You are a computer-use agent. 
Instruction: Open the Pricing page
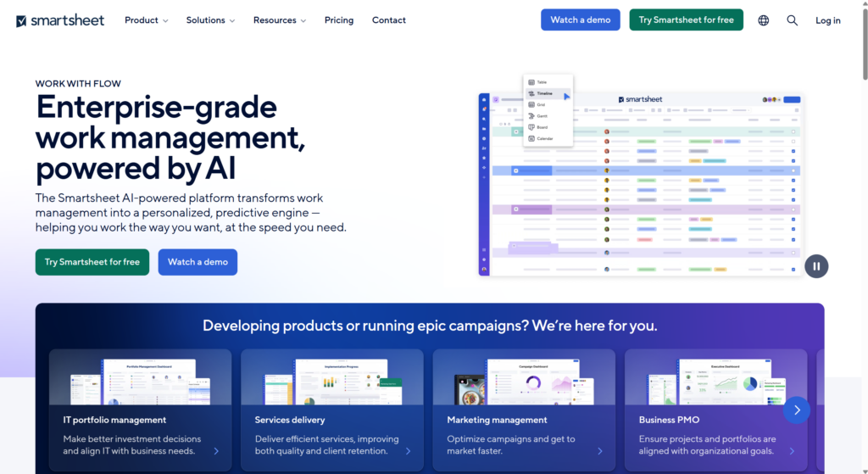[339, 20]
